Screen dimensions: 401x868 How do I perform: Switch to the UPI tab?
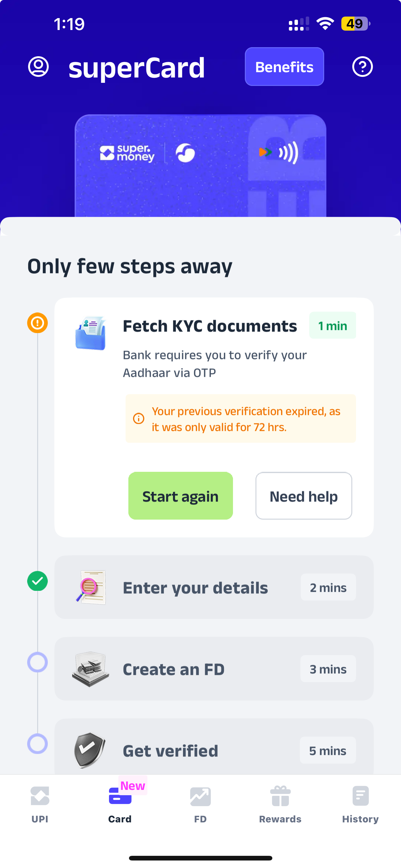tap(40, 804)
